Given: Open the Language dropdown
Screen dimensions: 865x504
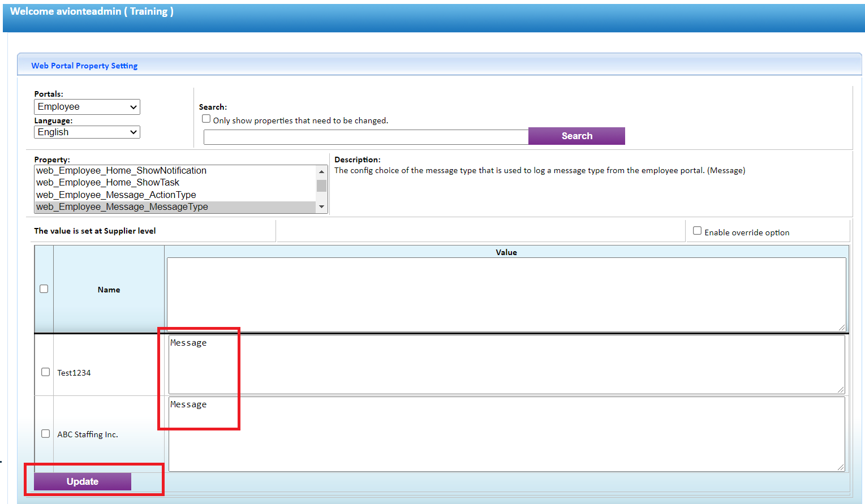Looking at the screenshot, I should click(x=87, y=132).
